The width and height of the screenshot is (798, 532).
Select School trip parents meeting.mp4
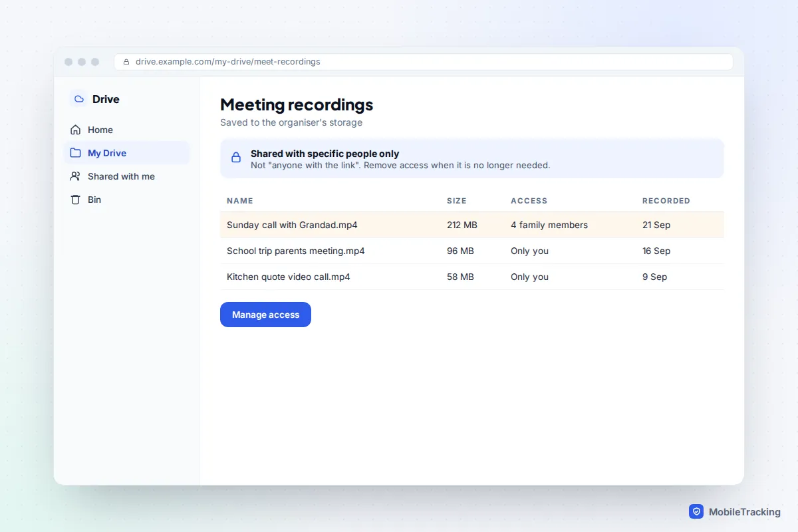tap(296, 251)
